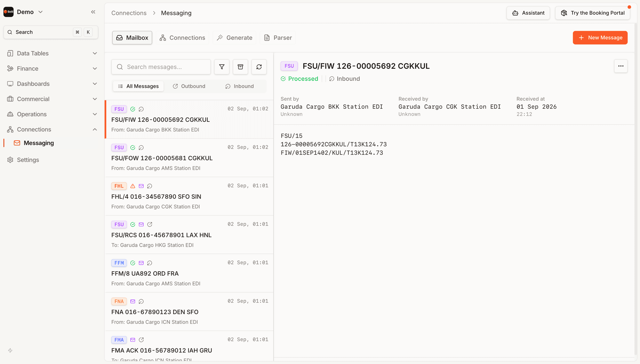This screenshot has height=364, width=640.
Task: Click FFM tag badge in message list
Action: [x=119, y=263]
